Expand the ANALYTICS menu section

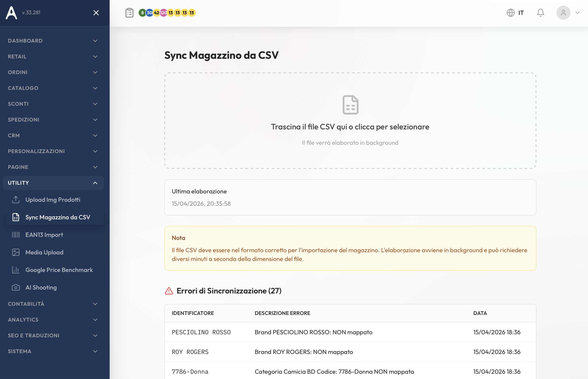click(x=53, y=320)
